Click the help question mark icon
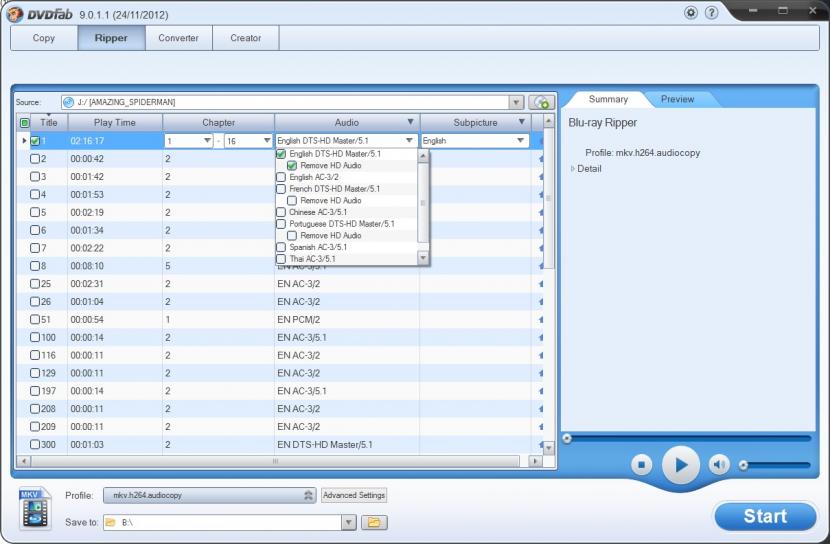This screenshot has height=544, width=830. (x=712, y=13)
